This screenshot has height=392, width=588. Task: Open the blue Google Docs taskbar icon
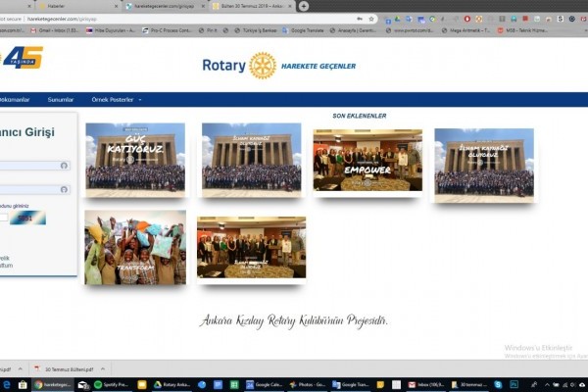pyautogui.click(x=218, y=384)
